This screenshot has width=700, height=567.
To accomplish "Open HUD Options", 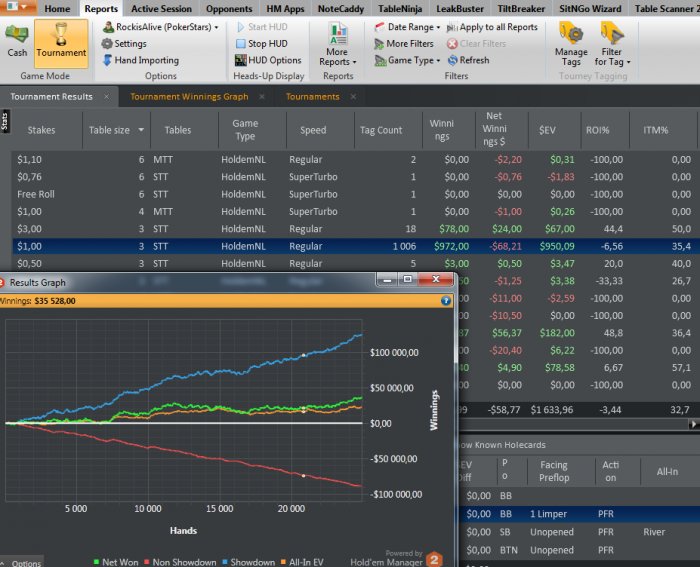I will [x=268, y=60].
